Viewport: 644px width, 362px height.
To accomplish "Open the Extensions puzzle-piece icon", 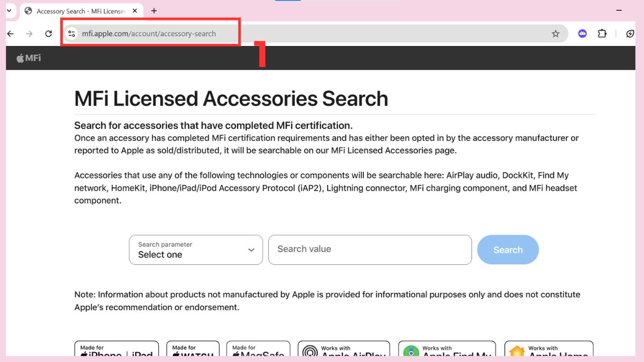I will [602, 33].
